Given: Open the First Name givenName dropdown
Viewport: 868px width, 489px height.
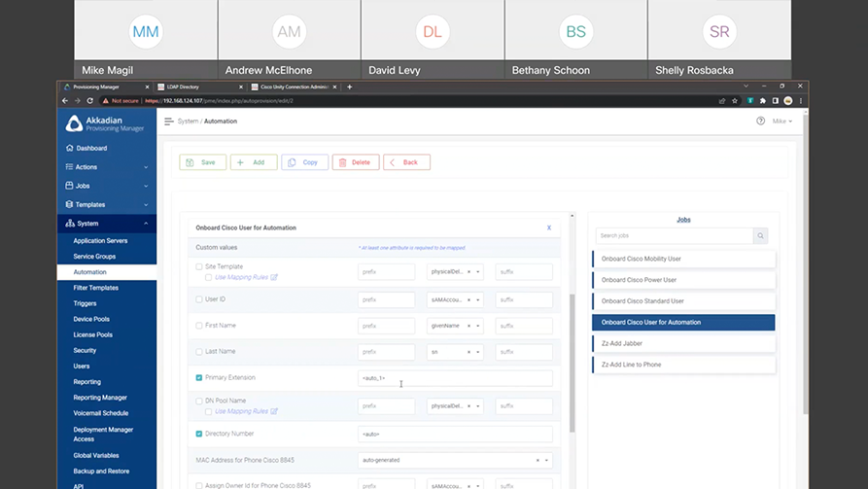Looking at the screenshot, I should 455,327.
